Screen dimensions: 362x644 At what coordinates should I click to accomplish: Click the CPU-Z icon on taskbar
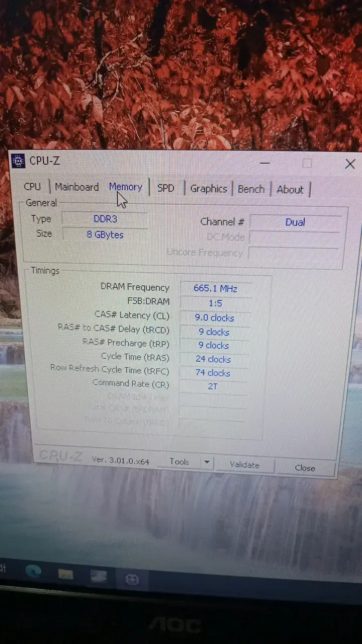click(x=132, y=579)
